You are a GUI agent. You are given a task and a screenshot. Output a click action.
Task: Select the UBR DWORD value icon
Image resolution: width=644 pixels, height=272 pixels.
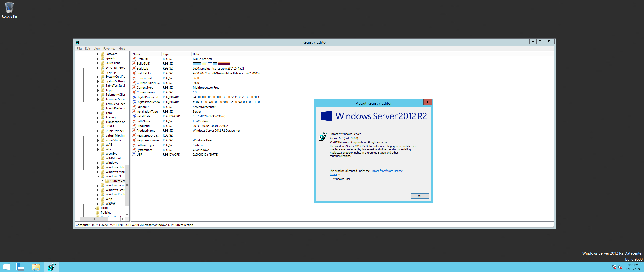pos(134,154)
